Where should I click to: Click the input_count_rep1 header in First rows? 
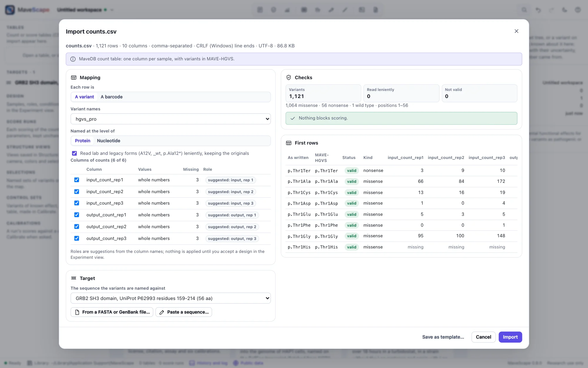coord(405,158)
